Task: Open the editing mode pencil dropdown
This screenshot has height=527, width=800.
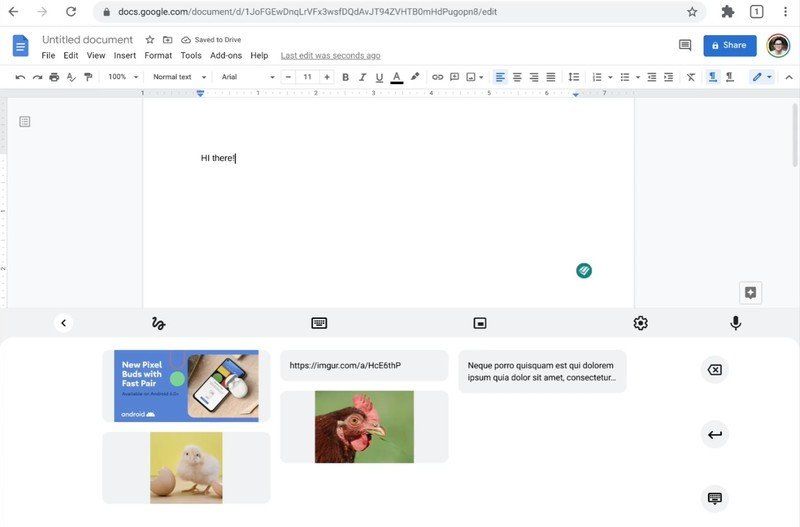Action: (762, 77)
